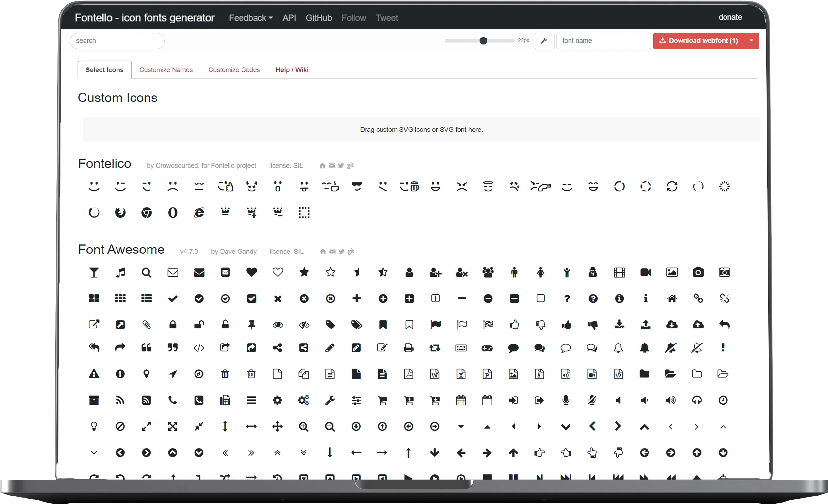
Task: Open the GitHub link in navbar
Action: click(x=319, y=18)
